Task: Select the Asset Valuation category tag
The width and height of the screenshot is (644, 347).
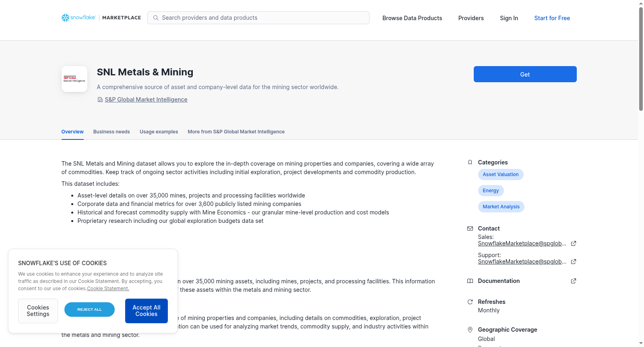Action: (501, 175)
